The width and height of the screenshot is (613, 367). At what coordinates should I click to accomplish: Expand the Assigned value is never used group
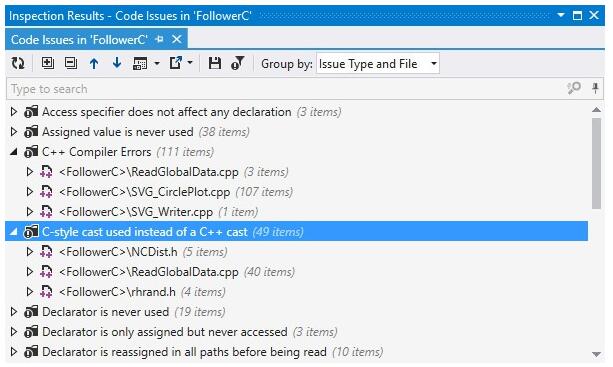[x=14, y=132]
